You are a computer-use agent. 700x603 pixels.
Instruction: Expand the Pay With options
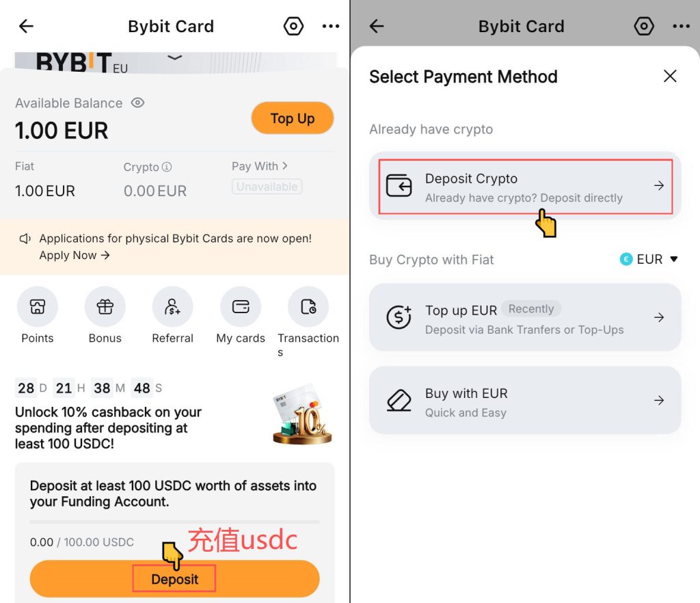pos(259,166)
